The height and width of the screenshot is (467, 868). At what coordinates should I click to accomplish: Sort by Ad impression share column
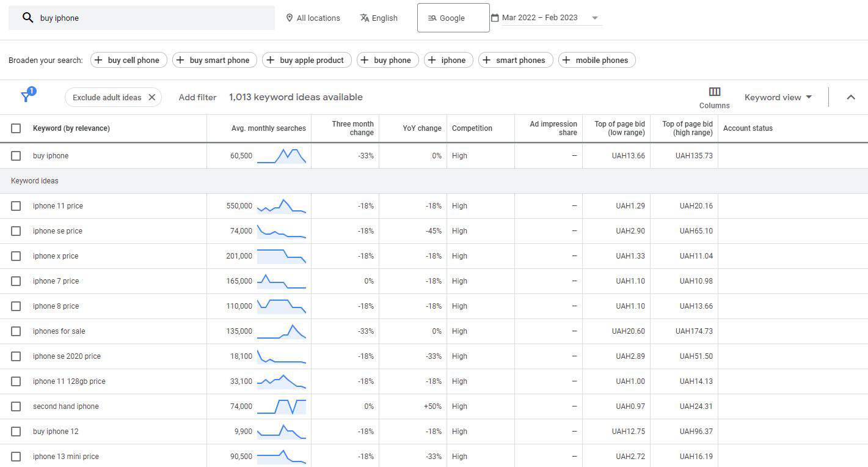553,128
